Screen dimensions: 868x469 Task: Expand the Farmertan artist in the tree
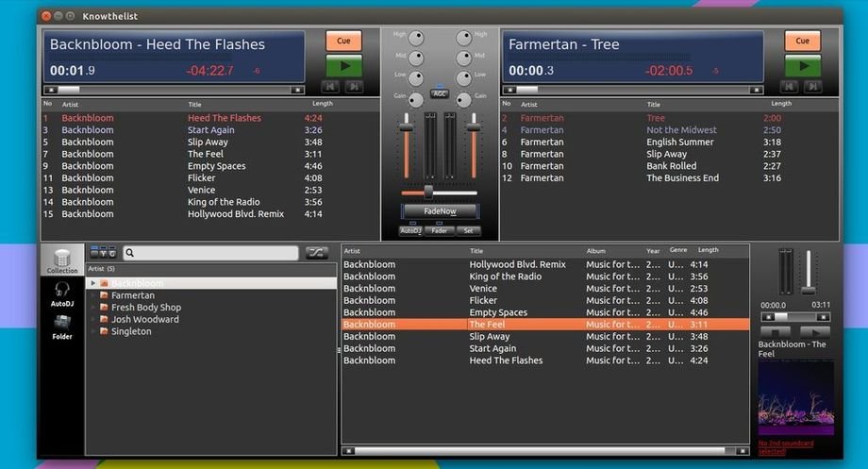pyautogui.click(x=92, y=295)
